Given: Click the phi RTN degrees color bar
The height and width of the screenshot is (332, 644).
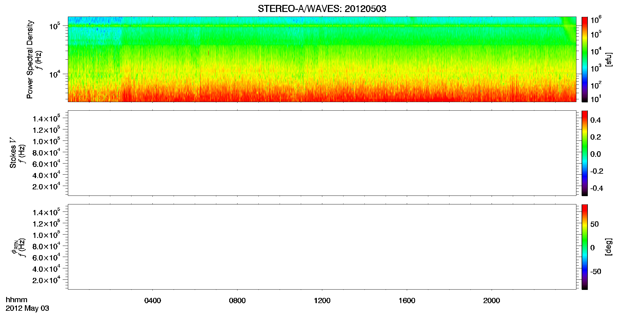Looking at the screenshot, I should pyautogui.click(x=584, y=247).
